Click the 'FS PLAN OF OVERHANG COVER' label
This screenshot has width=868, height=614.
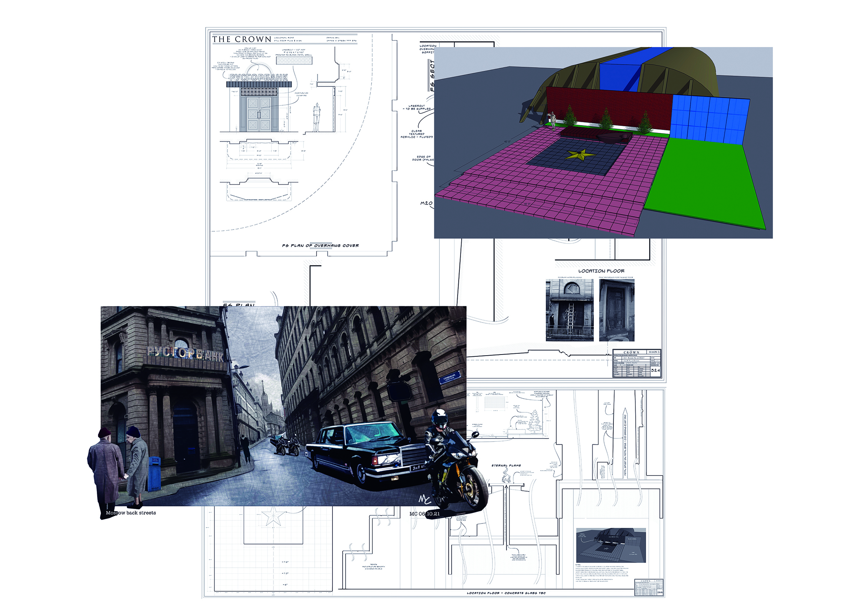pyautogui.click(x=320, y=246)
